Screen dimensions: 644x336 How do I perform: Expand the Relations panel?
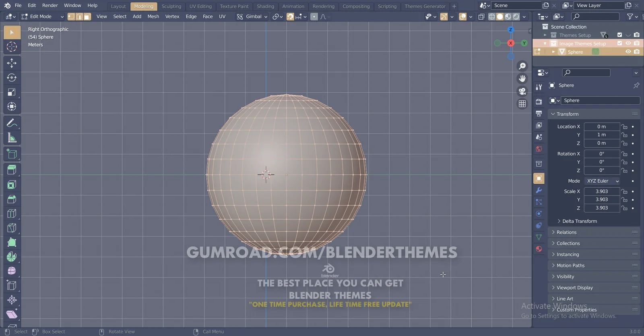pyautogui.click(x=594, y=232)
